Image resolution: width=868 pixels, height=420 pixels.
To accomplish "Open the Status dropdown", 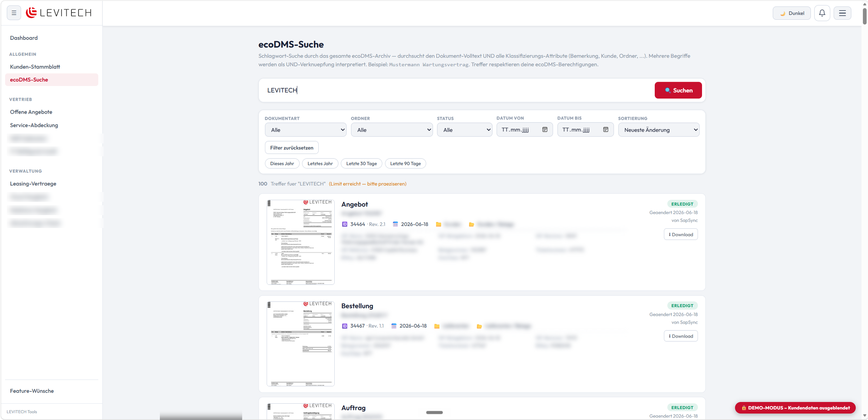I will point(465,130).
